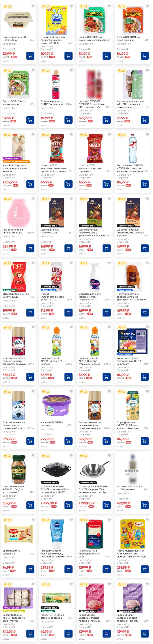Click WOW-находка badge on ФИЛЕ РЕМИТ
Viewport: 153px width, 644px height.
11,158
